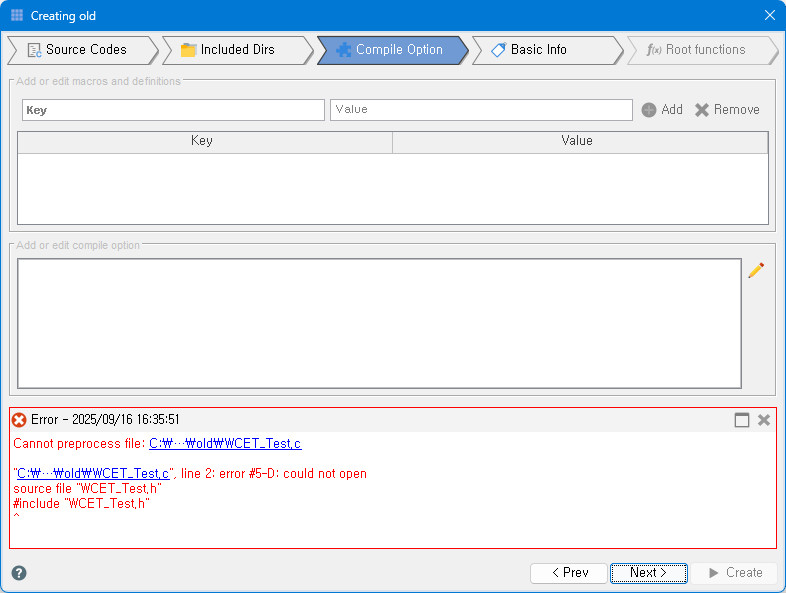Click the Key column header
Screen dimensions: 786x593
tap(203, 142)
